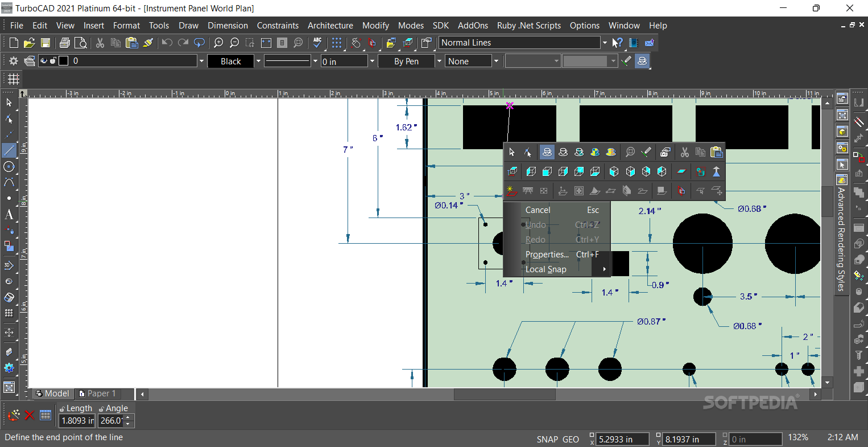The width and height of the screenshot is (868, 447).
Task: Toggle the grid display icon
Action: pyautogui.click(x=14, y=79)
